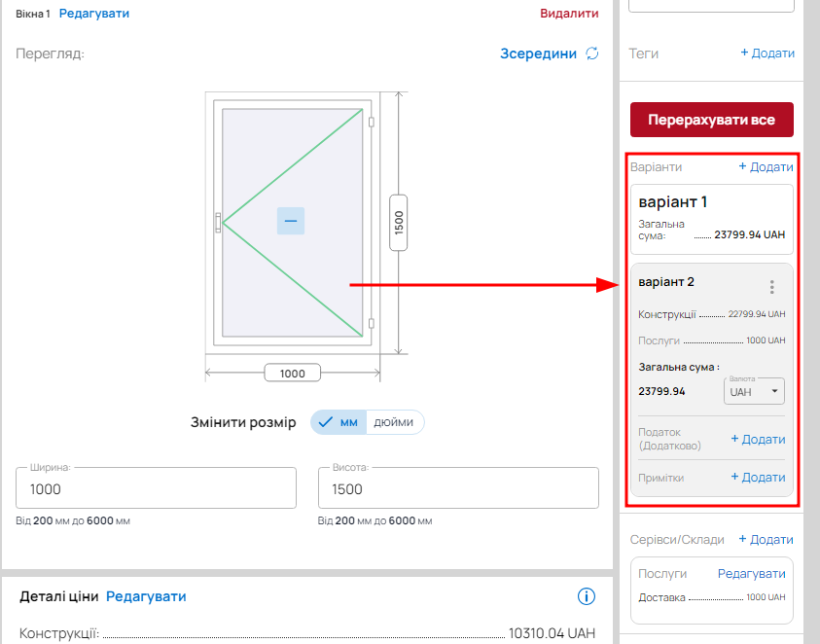Image resolution: width=820 pixels, height=644 pixels.
Task: Select the варіант 1 card
Action: (712, 219)
